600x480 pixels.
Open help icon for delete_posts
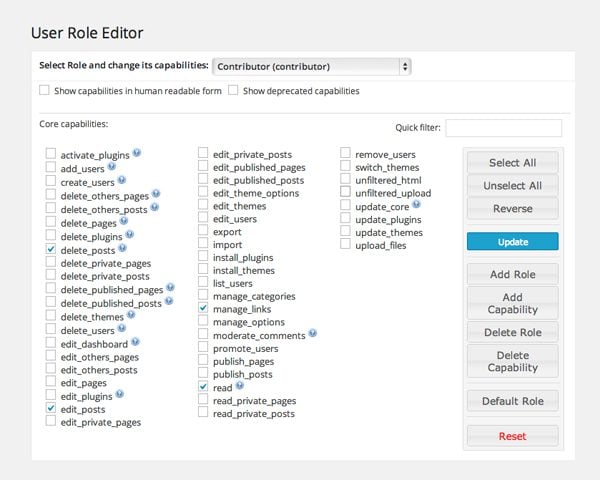click(x=122, y=248)
